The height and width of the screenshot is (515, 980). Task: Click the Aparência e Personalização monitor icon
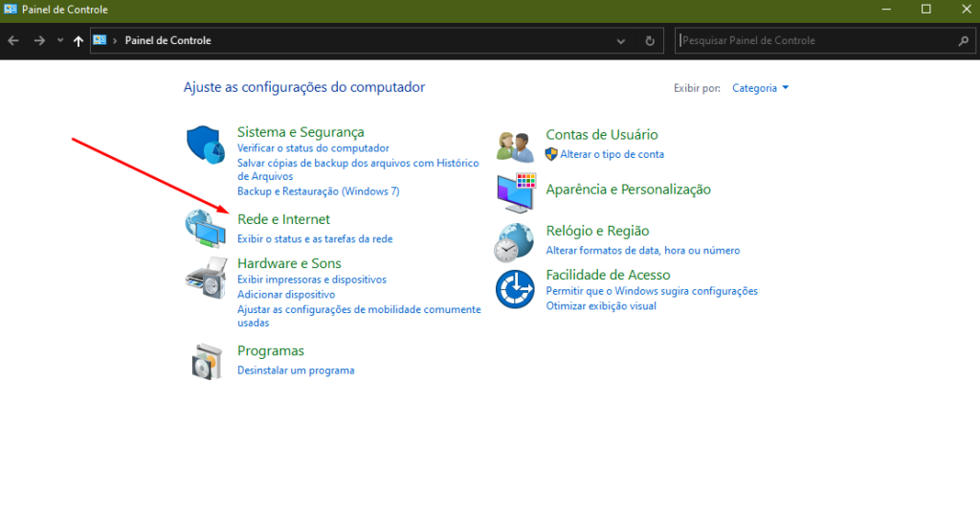click(516, 192)
